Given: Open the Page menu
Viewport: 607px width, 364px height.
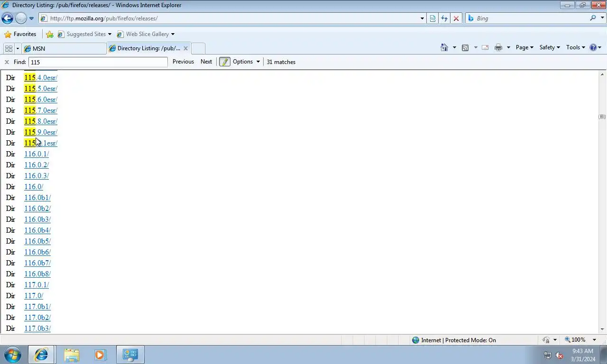Looking at the screenshot, I should [524, 47].
